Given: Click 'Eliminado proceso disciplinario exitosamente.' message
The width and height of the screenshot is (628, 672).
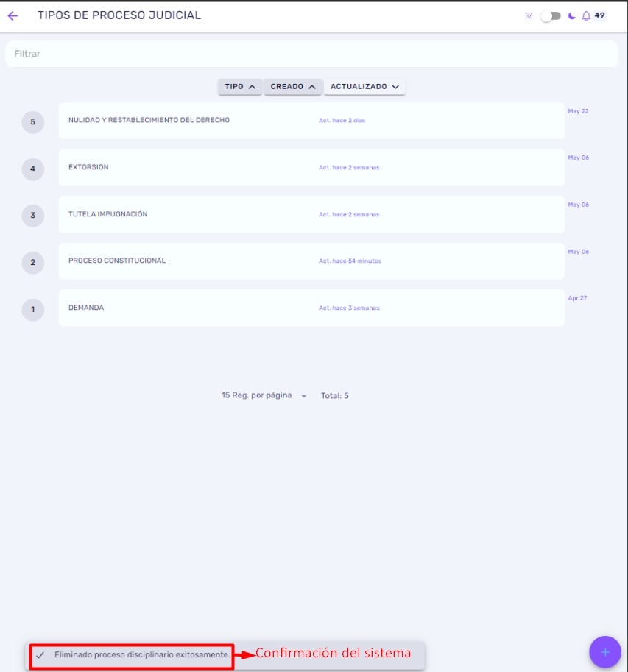Looking at the screenshot, I should point(142,655).
